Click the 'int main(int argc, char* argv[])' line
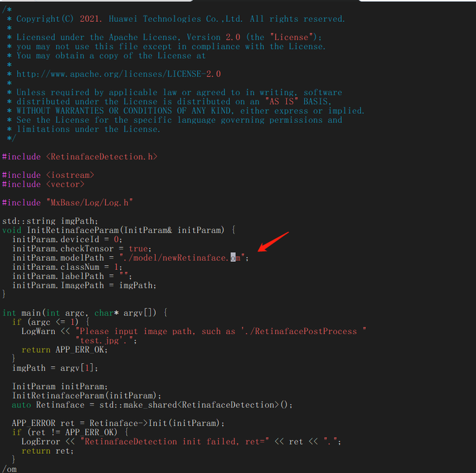 [85, 313]
